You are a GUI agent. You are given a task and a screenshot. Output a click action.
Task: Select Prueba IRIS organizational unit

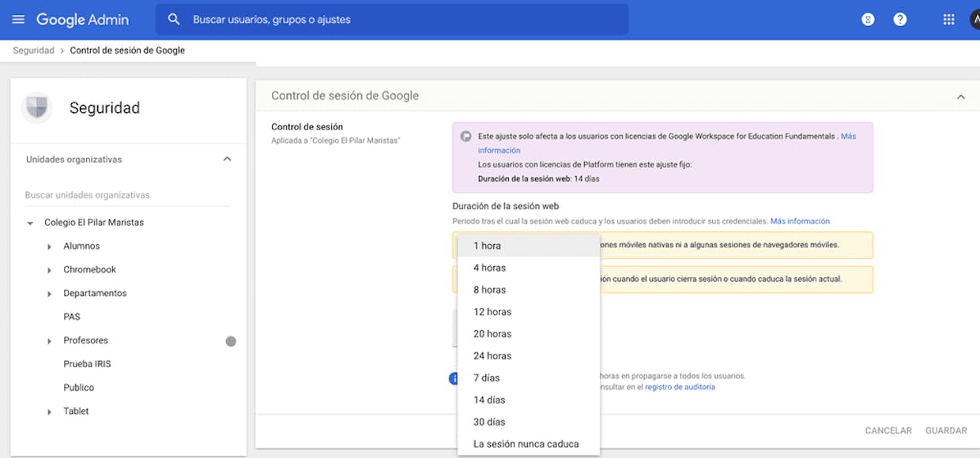tap(87, 365)
